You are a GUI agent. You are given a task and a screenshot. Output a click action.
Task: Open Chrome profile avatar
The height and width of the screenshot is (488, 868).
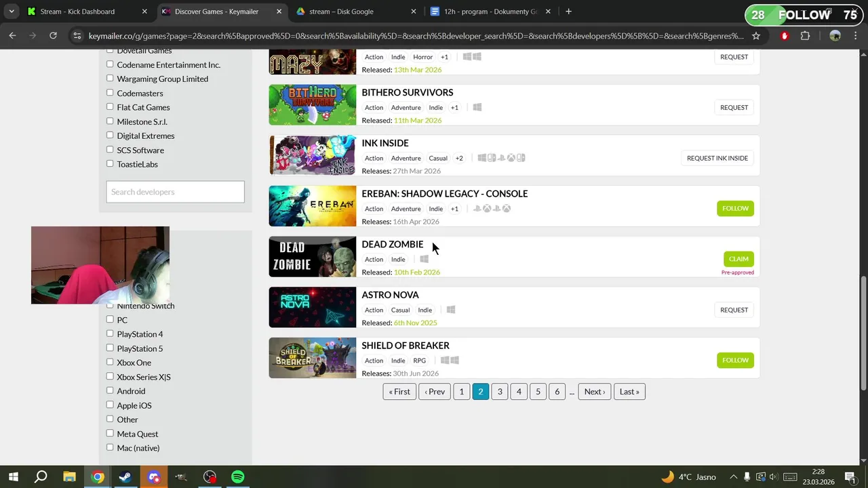coord(835,36)
